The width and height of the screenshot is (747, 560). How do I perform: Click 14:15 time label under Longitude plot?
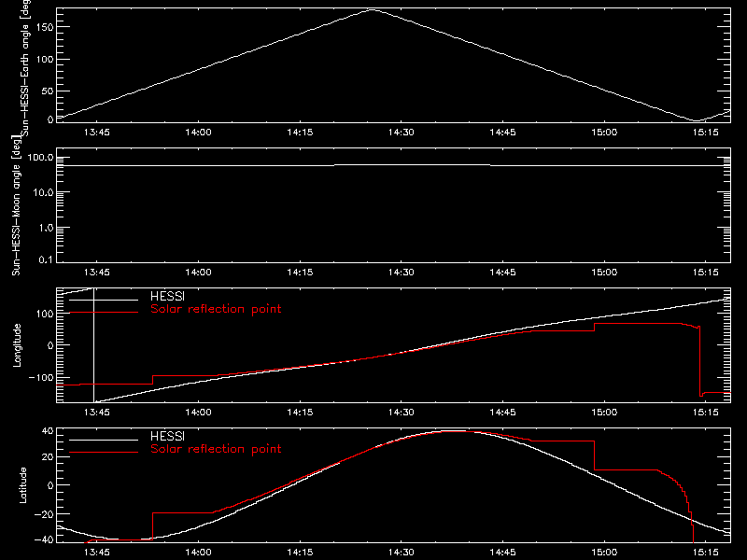[300, 413]
